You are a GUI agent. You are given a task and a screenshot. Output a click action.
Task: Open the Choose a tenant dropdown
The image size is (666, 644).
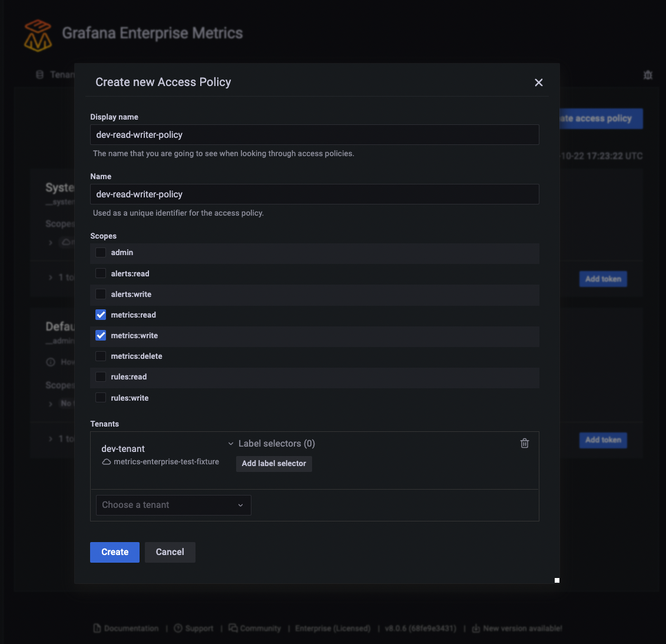pyautogui.click(x=173, y=505)
